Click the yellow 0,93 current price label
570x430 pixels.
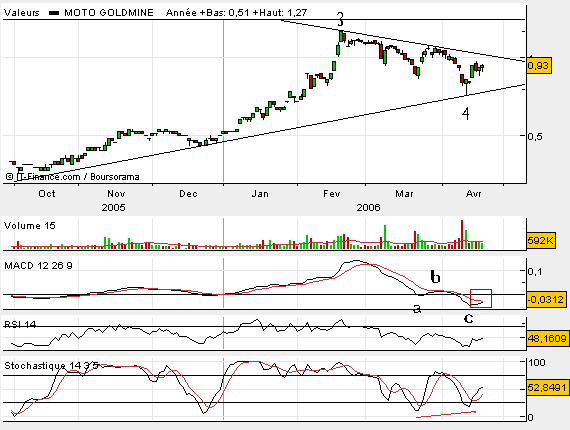[x=538, y=66]
